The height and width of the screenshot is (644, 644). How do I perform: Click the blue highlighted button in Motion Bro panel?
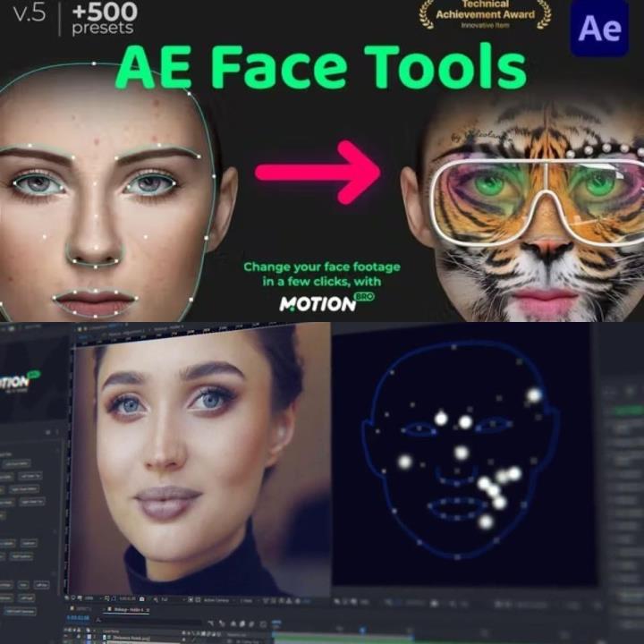pyautogui.click(x=20, y=612)
